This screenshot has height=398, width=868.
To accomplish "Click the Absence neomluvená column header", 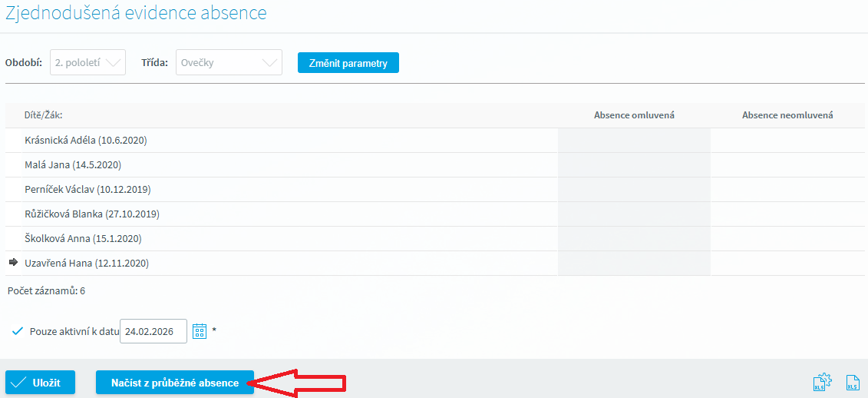I will click(787, 115).
